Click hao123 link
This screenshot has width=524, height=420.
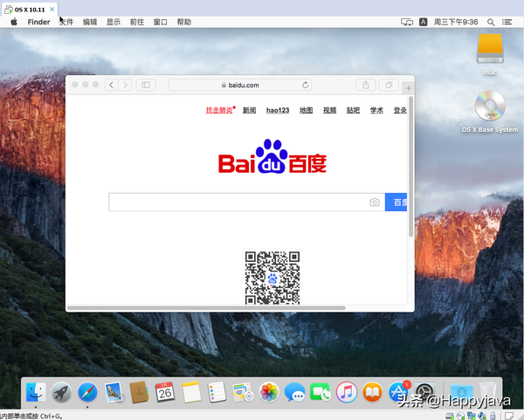(278, 110)
